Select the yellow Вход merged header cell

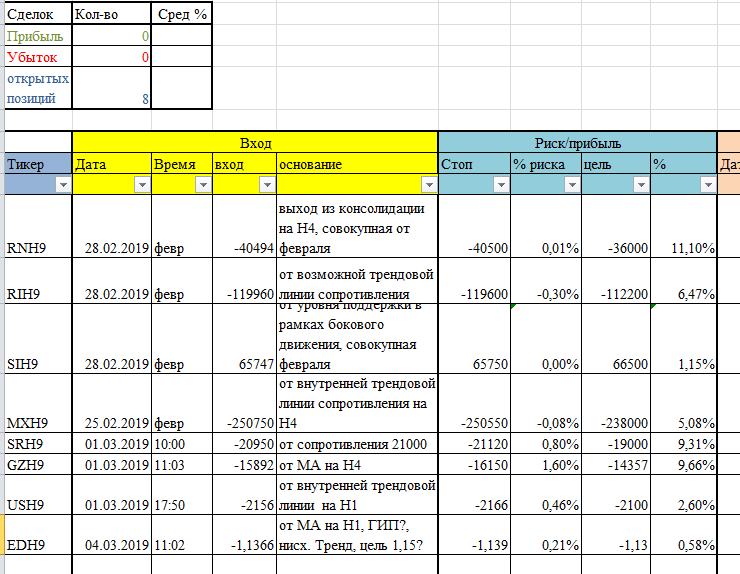pos(255,143)
